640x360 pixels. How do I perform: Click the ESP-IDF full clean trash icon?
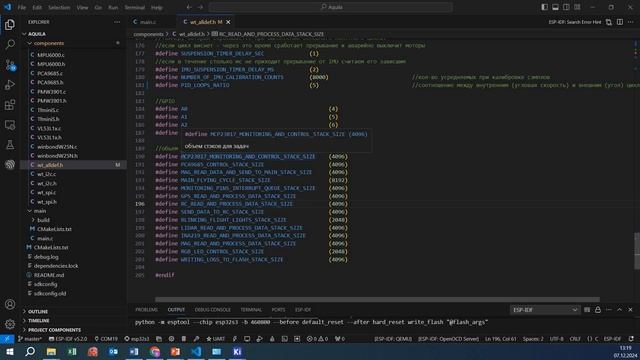(x=184, y=339)
